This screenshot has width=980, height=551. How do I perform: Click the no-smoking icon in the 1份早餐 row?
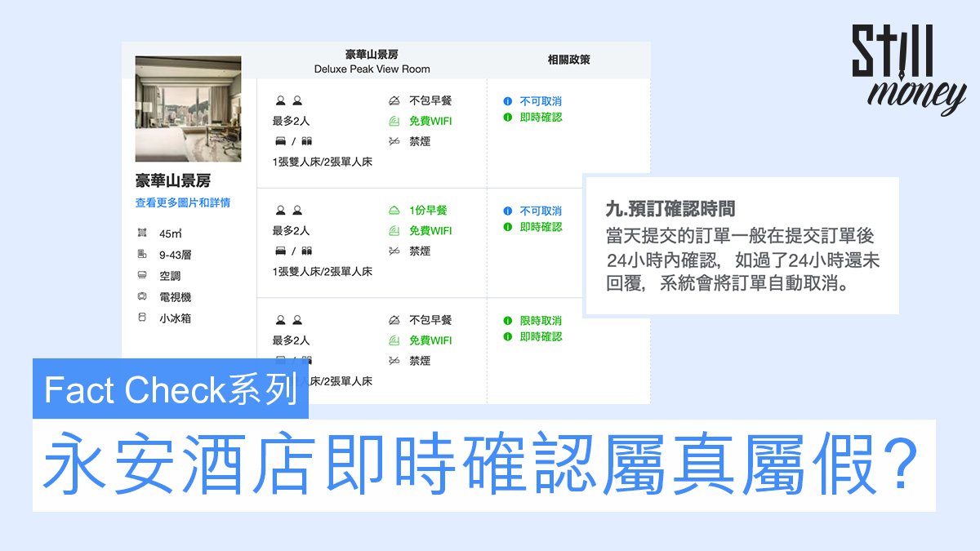[394, 251]
